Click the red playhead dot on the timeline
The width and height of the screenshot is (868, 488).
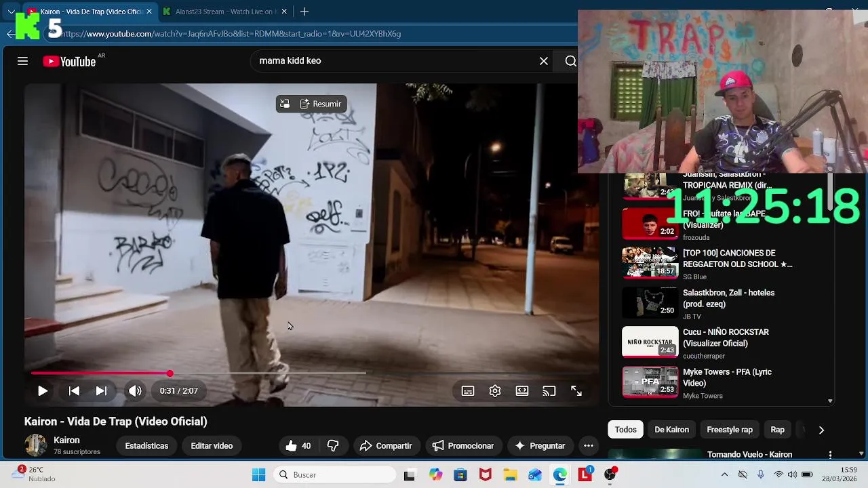pos(170,373)
